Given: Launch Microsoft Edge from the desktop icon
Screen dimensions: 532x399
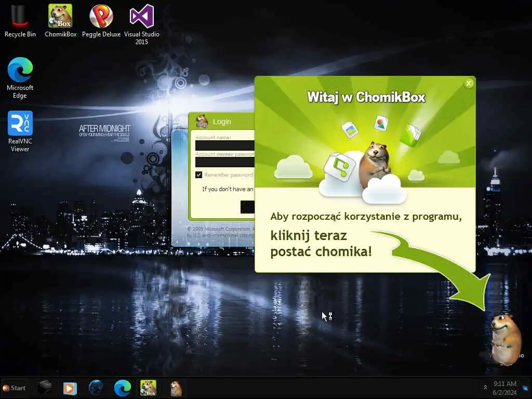Looking at the screenshot, I should [20, 77].
